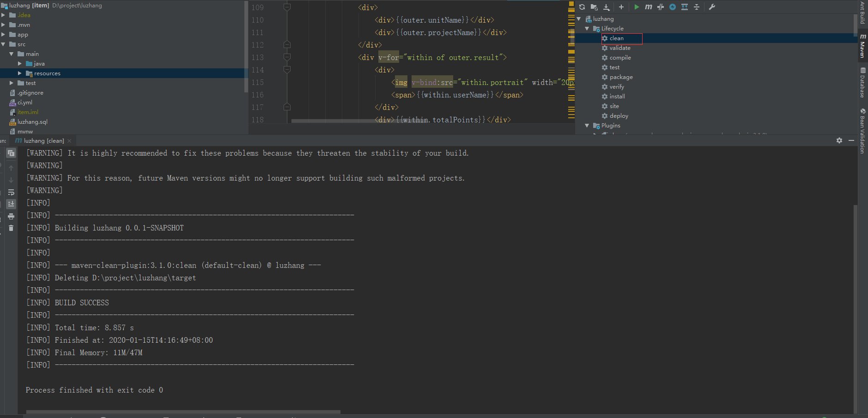The width and height of the screenshot is (868, 418).
Task: Expand the app folder
Action: click(x=4, y=35)
